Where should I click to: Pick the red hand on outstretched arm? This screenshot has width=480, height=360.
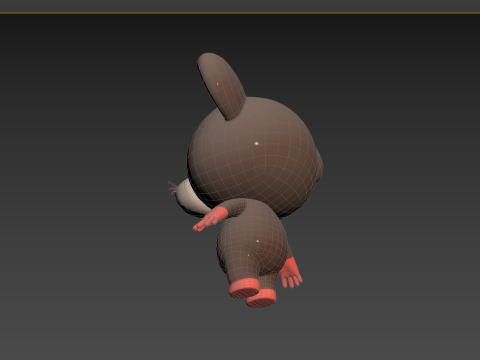pyautogui.click(x=210, y=219)
